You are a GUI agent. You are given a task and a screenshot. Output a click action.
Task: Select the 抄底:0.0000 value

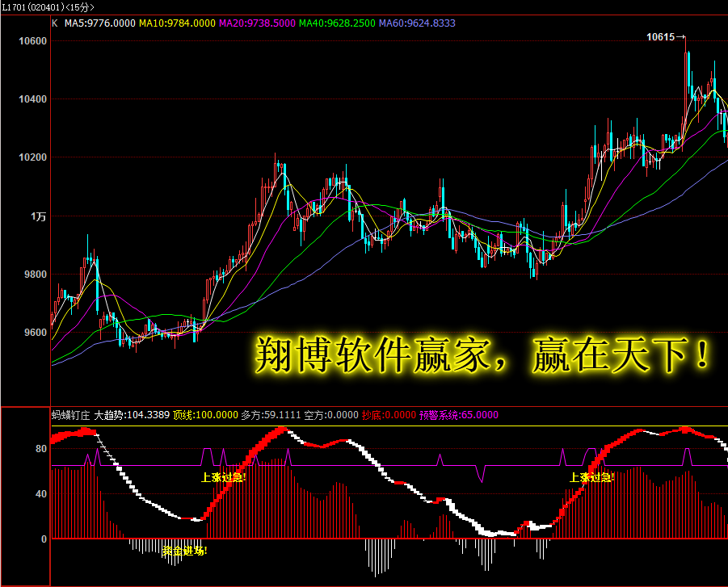click(389, 415)
